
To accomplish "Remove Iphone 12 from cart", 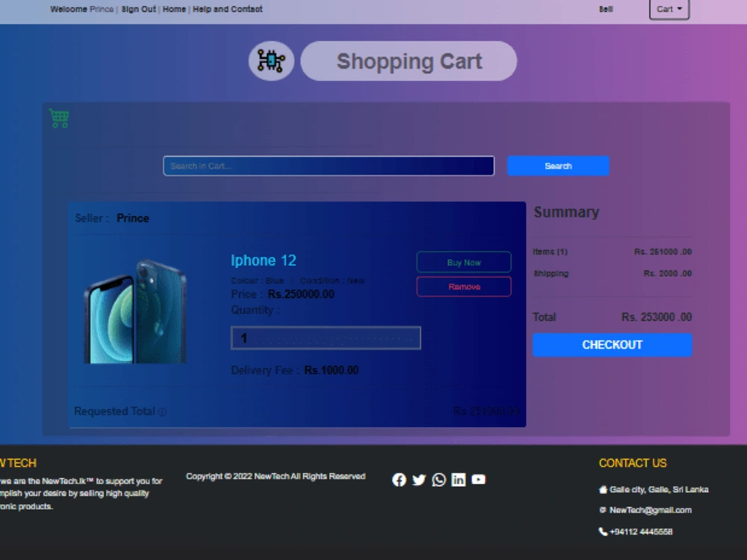I will click(x=464, y=287).
